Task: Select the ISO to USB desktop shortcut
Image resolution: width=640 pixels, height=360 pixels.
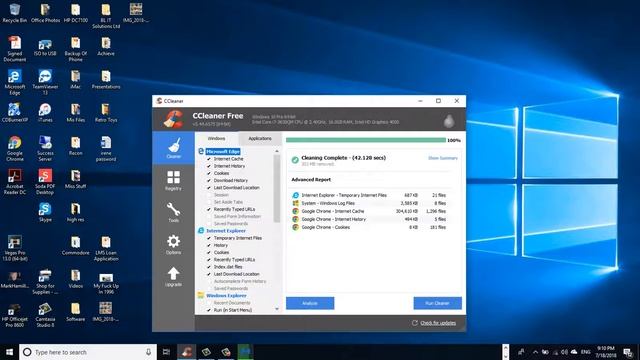Action: 45,48
